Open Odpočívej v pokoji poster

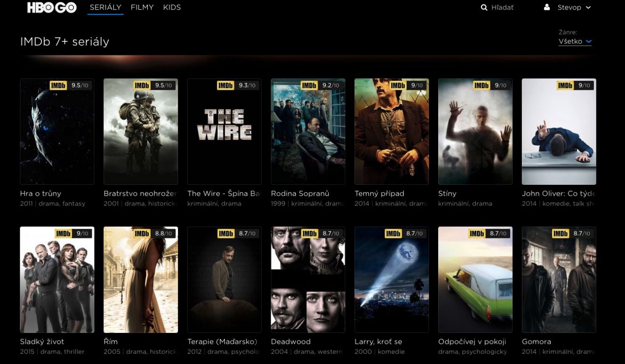click(475, 280)
